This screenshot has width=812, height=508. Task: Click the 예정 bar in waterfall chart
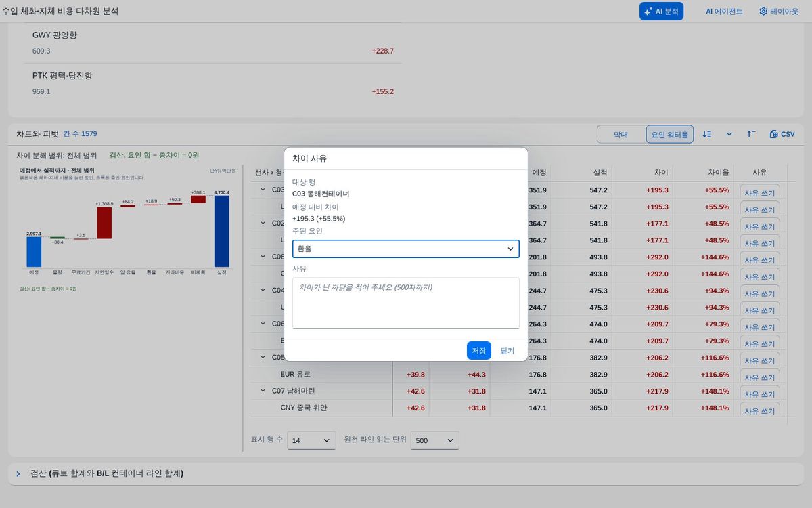point(34,251)
